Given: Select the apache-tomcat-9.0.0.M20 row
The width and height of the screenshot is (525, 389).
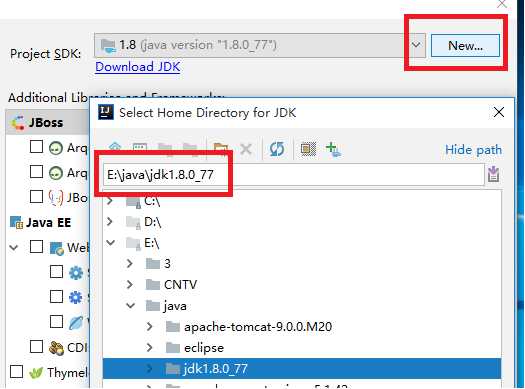Looking at the screenshot, I should pos(302,326).
